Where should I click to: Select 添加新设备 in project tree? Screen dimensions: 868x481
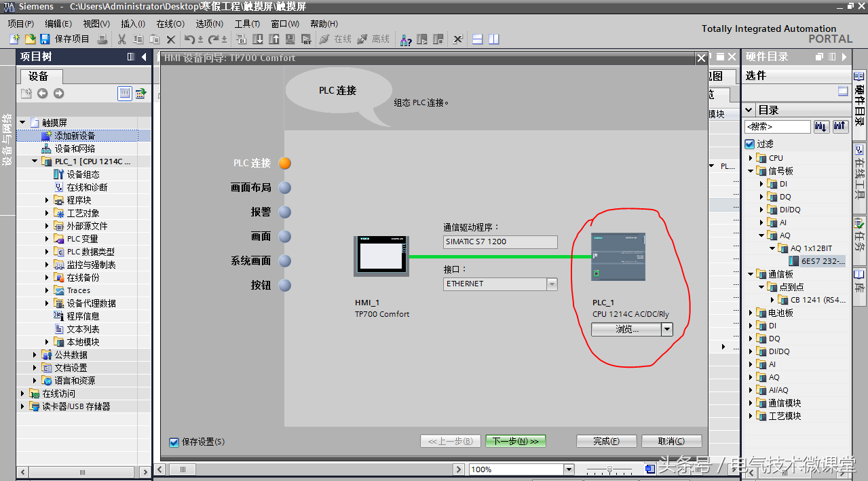pos(75,136)
